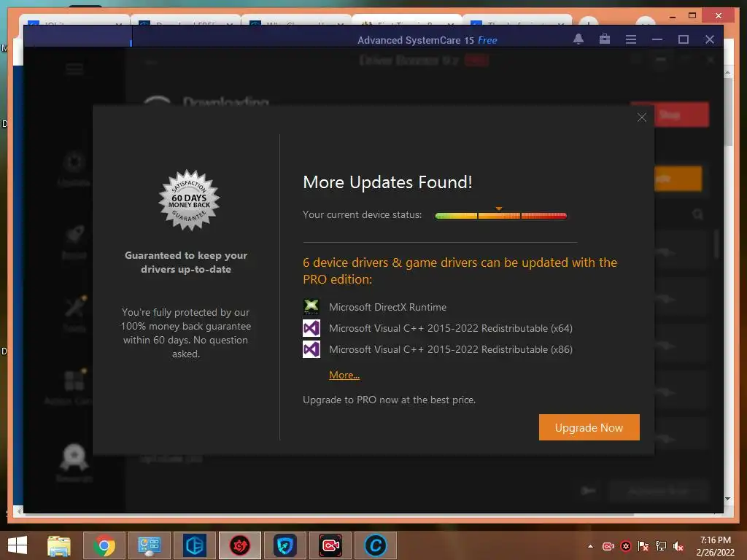This screenshot has width=747, height=560.
Task: Open the Control Panel taskbar icon
Action: point(149,545)
